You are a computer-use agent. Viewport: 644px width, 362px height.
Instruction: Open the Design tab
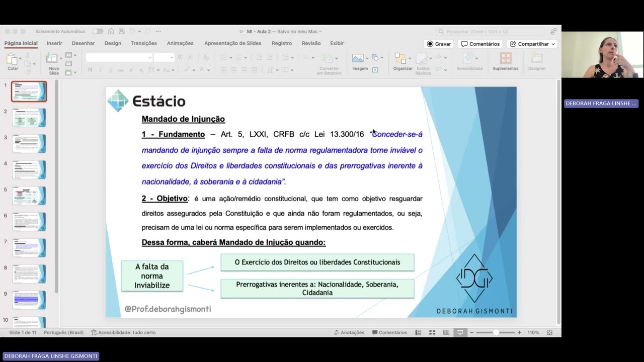tap(113, 43)
